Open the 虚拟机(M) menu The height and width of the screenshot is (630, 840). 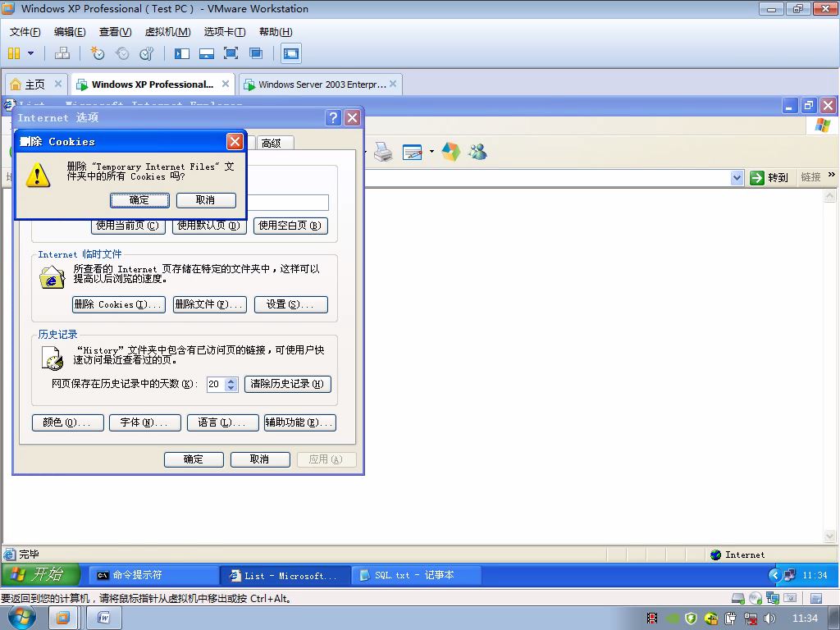pos(167,32)
